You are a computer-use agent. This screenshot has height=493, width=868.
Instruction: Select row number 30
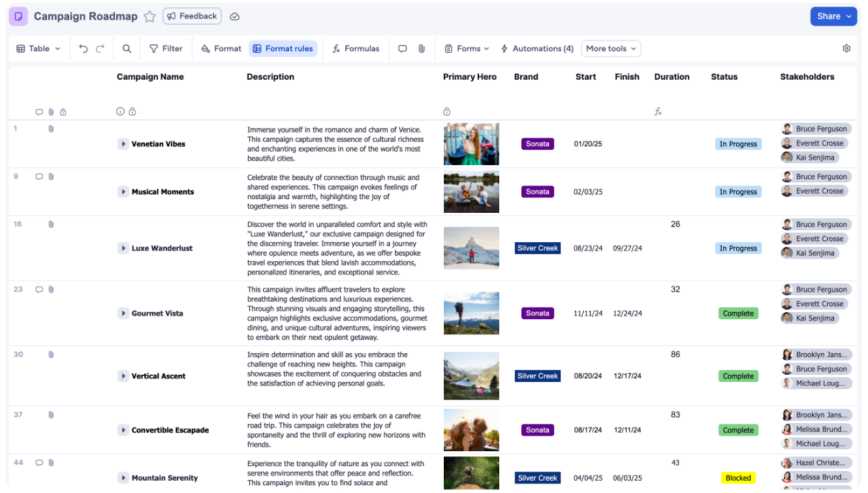click(18, 355)
